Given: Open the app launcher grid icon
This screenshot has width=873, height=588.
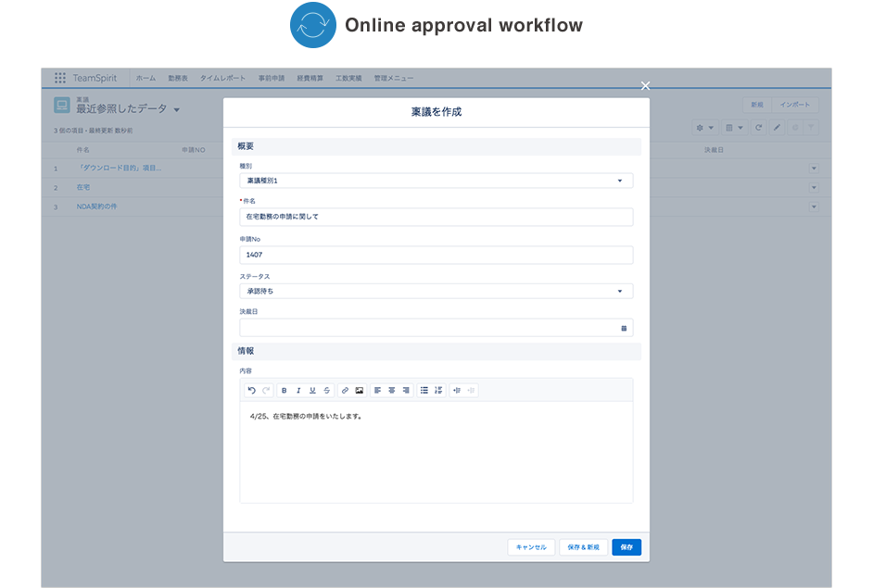Looking at the screenshot, I should point(60,78).
